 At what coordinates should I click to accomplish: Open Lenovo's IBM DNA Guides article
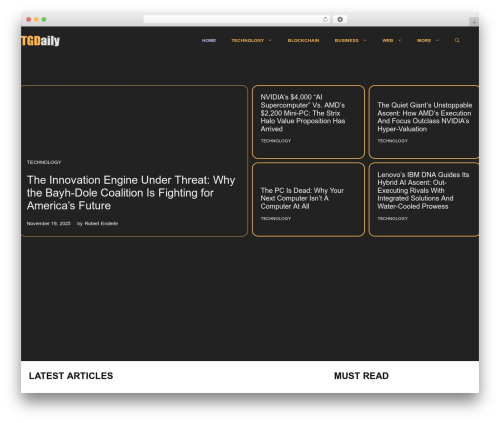423,190
